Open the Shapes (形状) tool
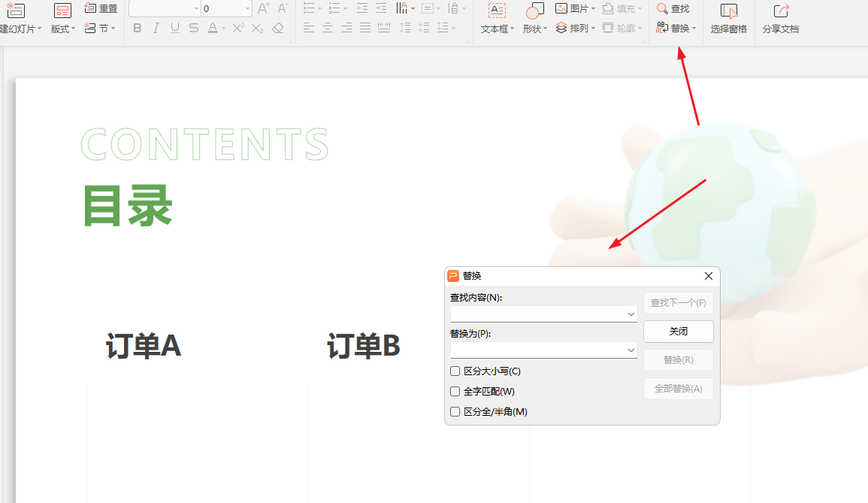The height and width of the screenshot is (503, 868). pyautogui.click(x=533, y=18)
